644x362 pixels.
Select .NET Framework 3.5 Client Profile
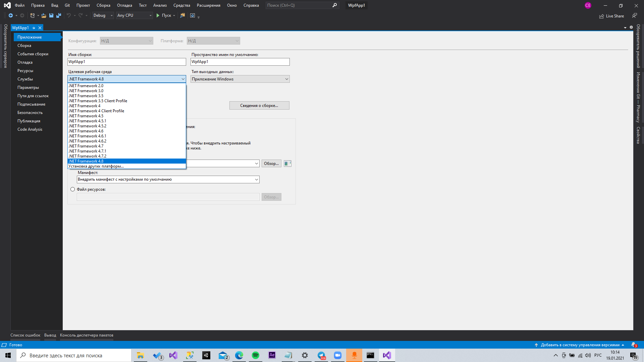(126, 101)
